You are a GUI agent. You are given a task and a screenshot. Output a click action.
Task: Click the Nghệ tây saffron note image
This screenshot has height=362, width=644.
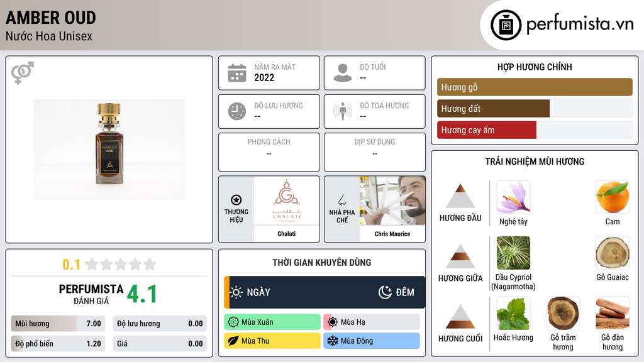(x=513, y=197)
